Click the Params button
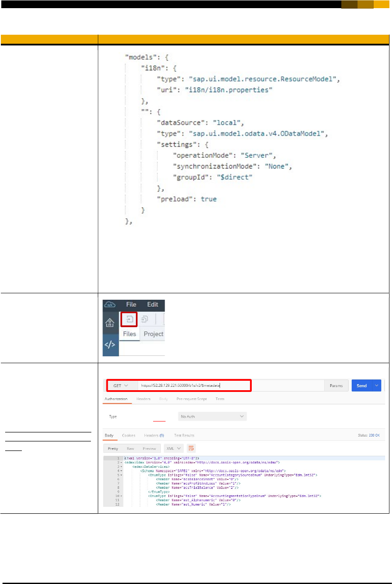 (x=336, y=385)
